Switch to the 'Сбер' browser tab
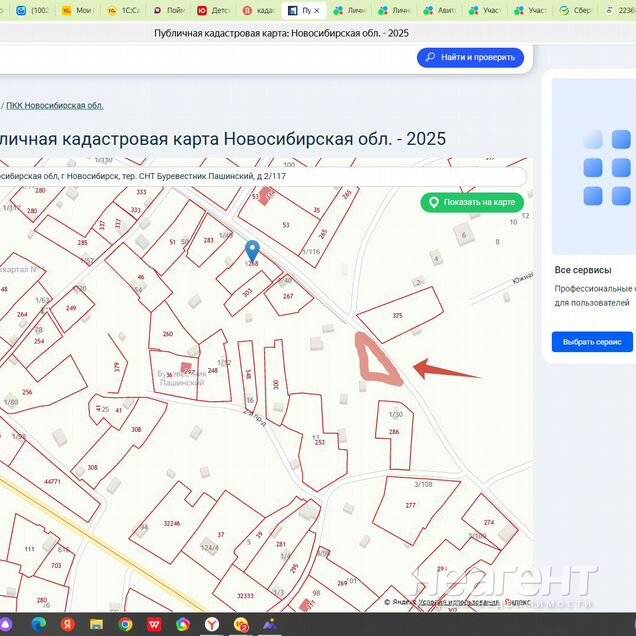 pos(577,10)
